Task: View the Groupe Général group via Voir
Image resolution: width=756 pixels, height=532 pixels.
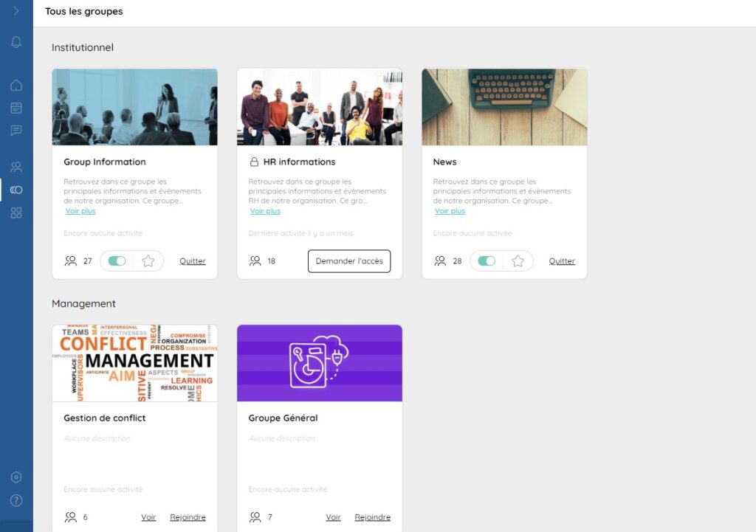Action: tap(333, 517)
